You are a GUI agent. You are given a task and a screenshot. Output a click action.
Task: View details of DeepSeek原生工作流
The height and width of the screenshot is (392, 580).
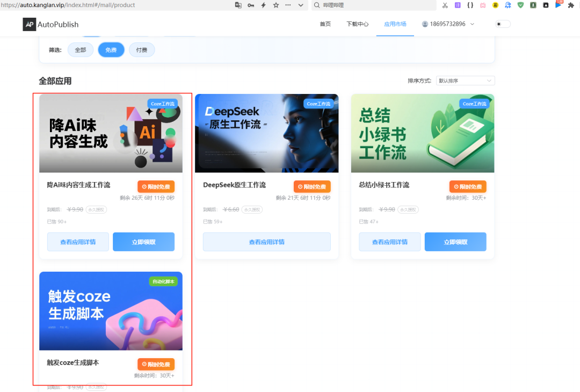pos(267,242)
